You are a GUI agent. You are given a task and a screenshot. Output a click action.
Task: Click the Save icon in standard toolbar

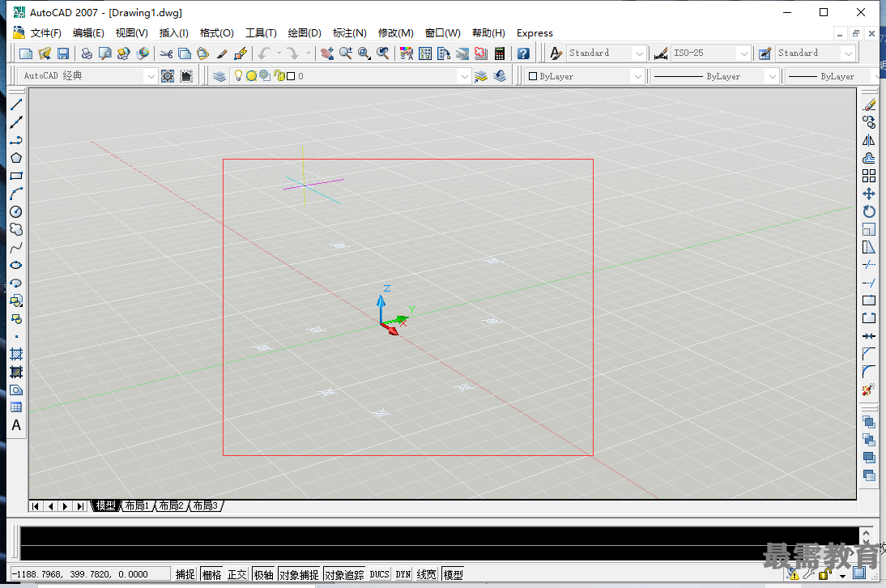coord(63,53)
